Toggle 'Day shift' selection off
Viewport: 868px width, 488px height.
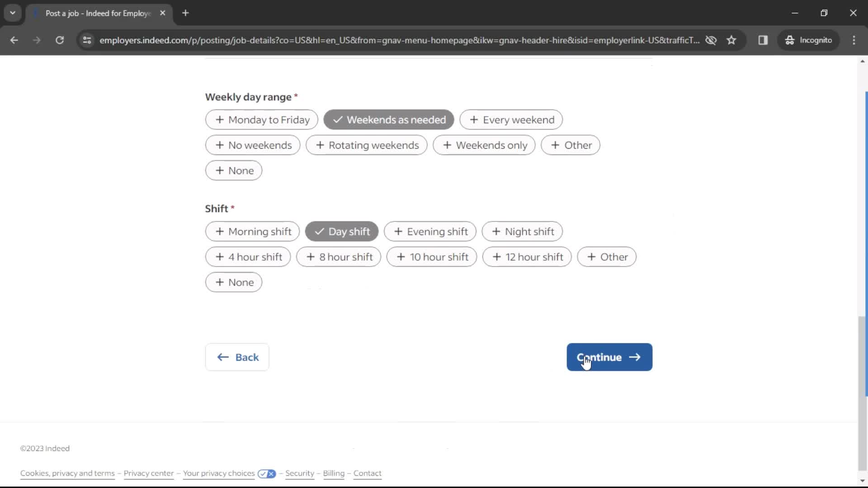click(342, 231)
